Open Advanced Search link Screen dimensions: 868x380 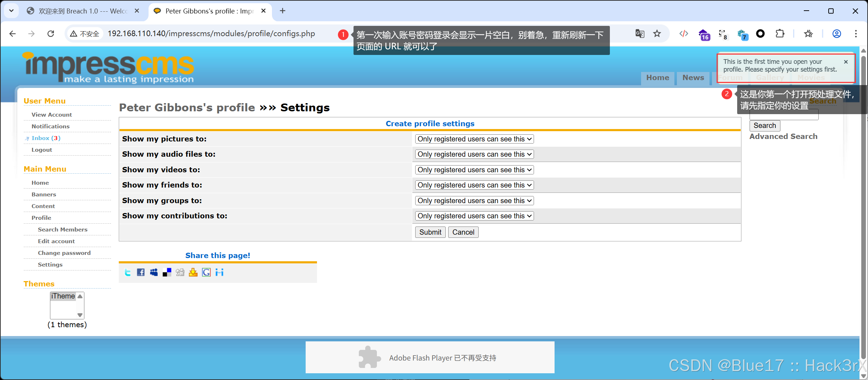[783, 136]
